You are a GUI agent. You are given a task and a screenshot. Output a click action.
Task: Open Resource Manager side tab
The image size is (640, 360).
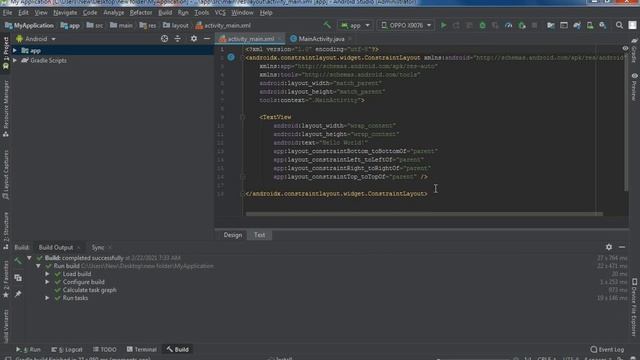click(x=5, y=109)
